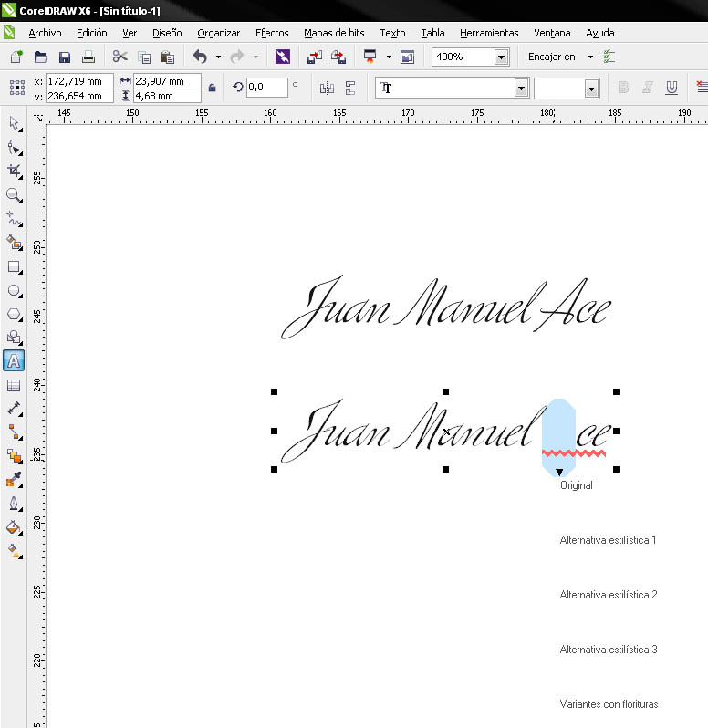The height and width of the screenshot is (728, 708).
Task: Open the Texto menu
Action: point(392,33)
